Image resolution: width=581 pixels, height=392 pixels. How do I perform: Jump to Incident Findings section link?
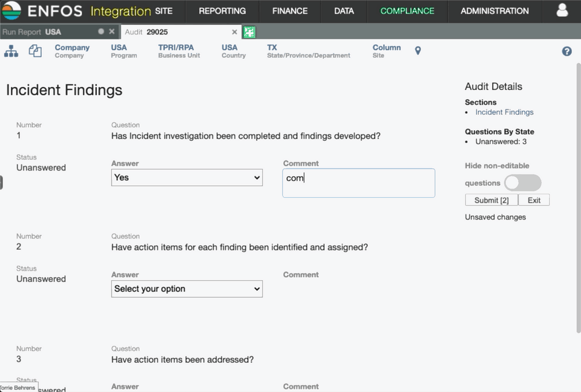(504, 112)
